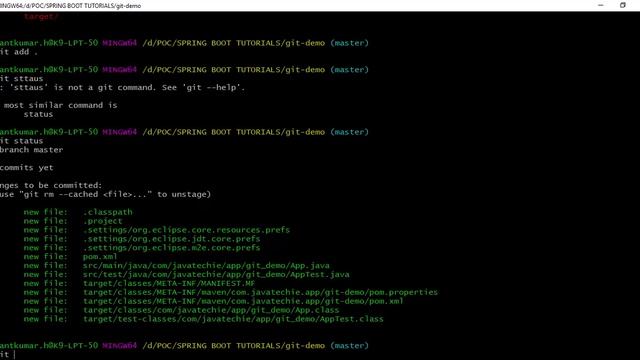Click the bottom prompt's '(master)' branch label

click(349, 346)
